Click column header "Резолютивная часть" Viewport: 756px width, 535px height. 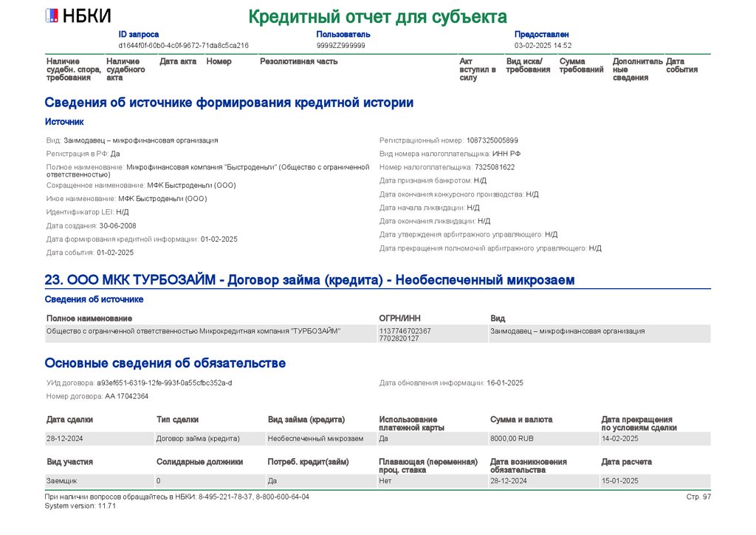click(298, 61)
